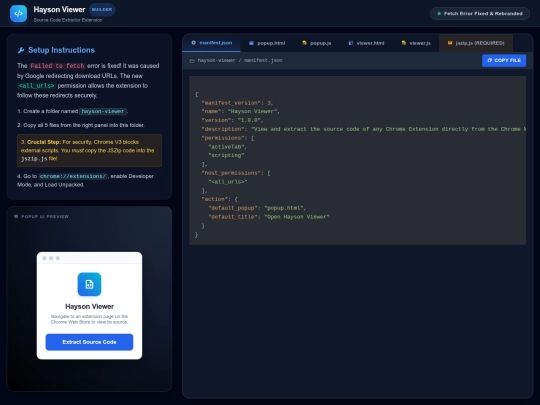Open the popup.html tab
This screenshot has width=540, height=405.
(x=267, y=43)
